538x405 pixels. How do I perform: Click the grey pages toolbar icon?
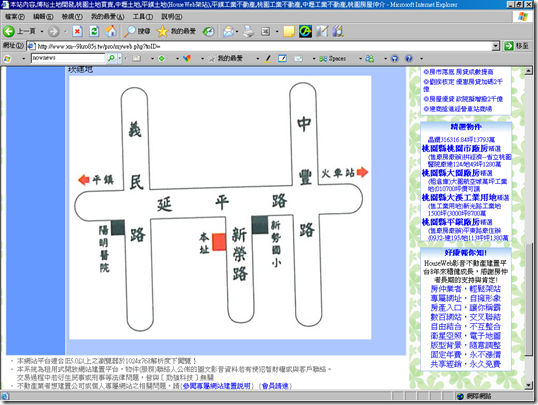pos(322,31)
